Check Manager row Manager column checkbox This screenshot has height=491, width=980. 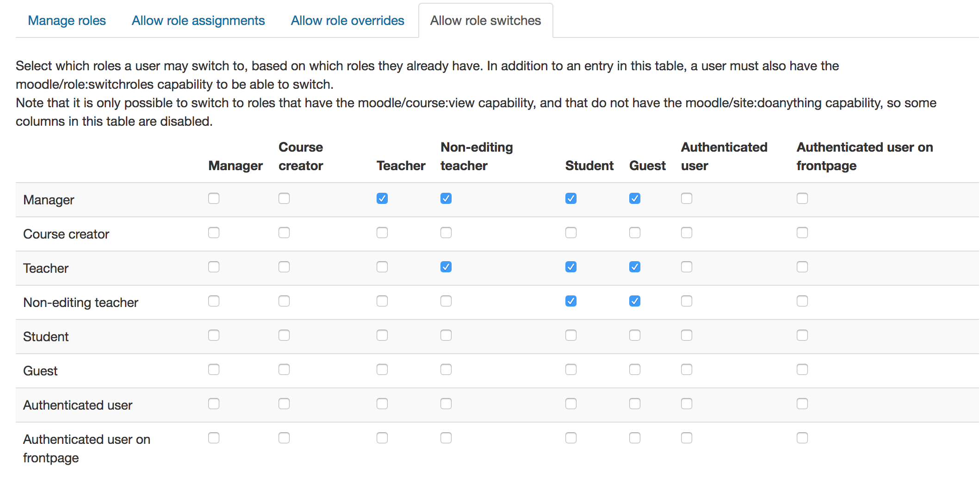point(214,199)
